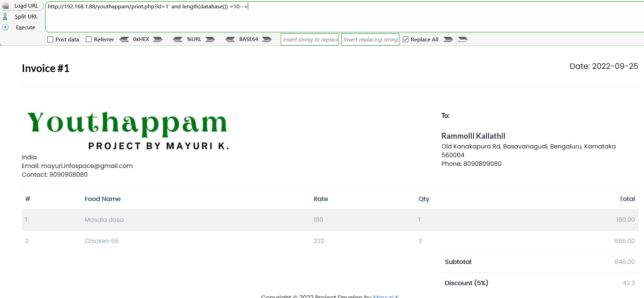Click the total value '666.00'
This screenshot has width=644, height=298.
625,241
